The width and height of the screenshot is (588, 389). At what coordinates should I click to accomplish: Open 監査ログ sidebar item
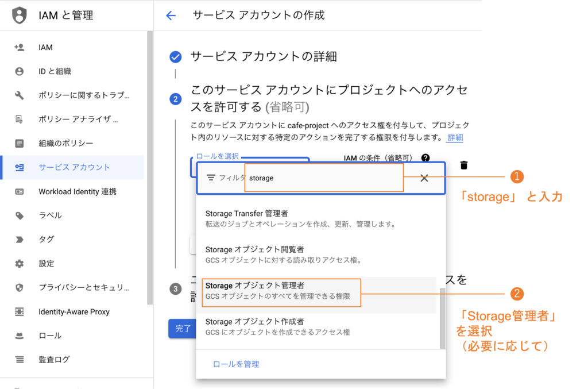(x=72, y=359)
